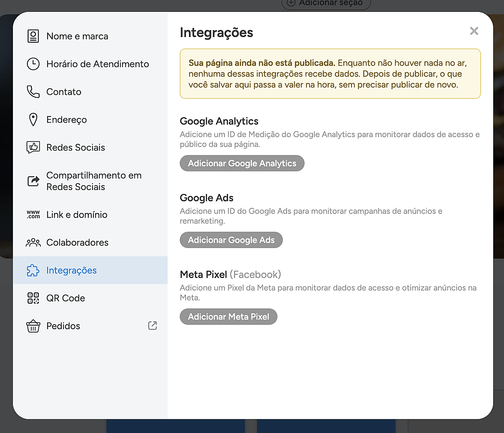Click Adicionar Meta Pixel button
This screenshot has height=433, width=504.
click(x=229, y=317)
